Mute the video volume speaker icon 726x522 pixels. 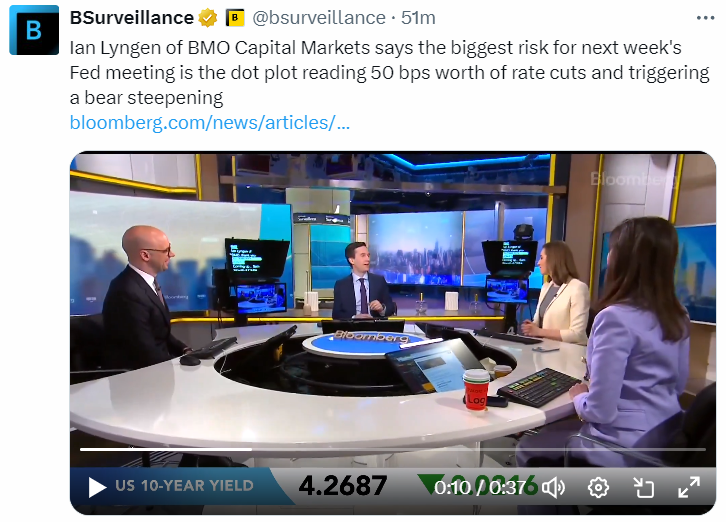[x=553, y=488]
